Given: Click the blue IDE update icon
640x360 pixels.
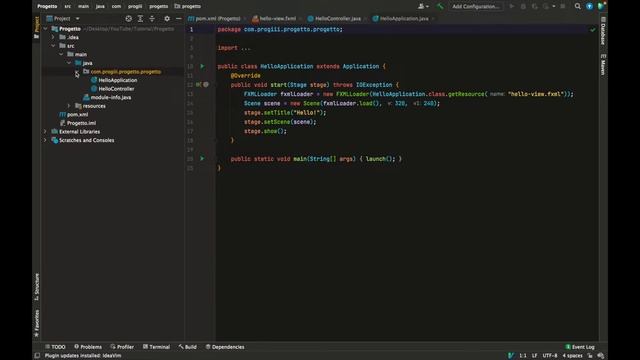Looking at the screenshot, I should click(589, 6).
